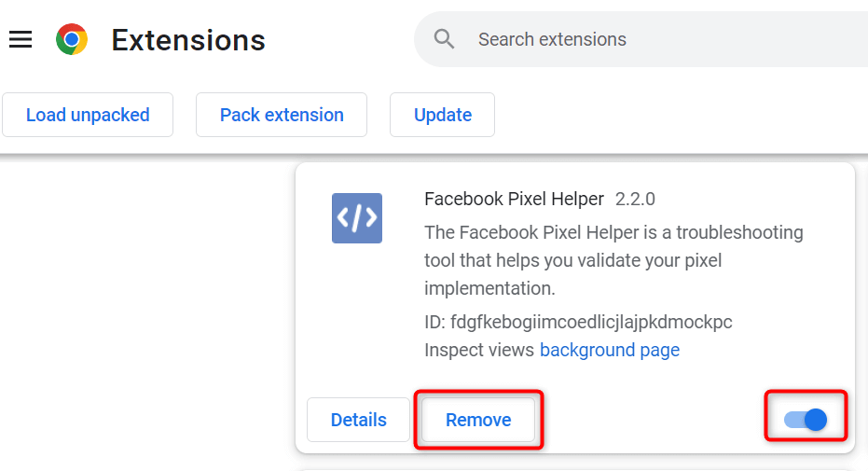Disable the Facebook Pixel Helper toggle
Screen dimensions: 868x471
(x=806, y=420)
